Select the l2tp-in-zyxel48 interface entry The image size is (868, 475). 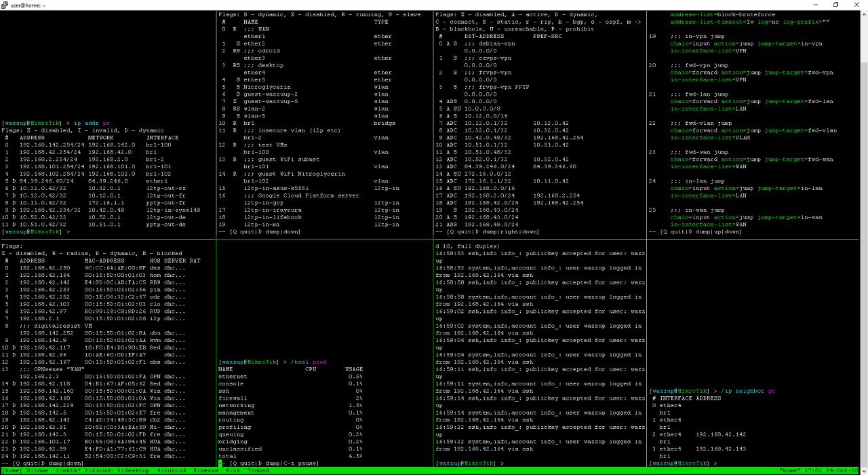tap(173, 210)
